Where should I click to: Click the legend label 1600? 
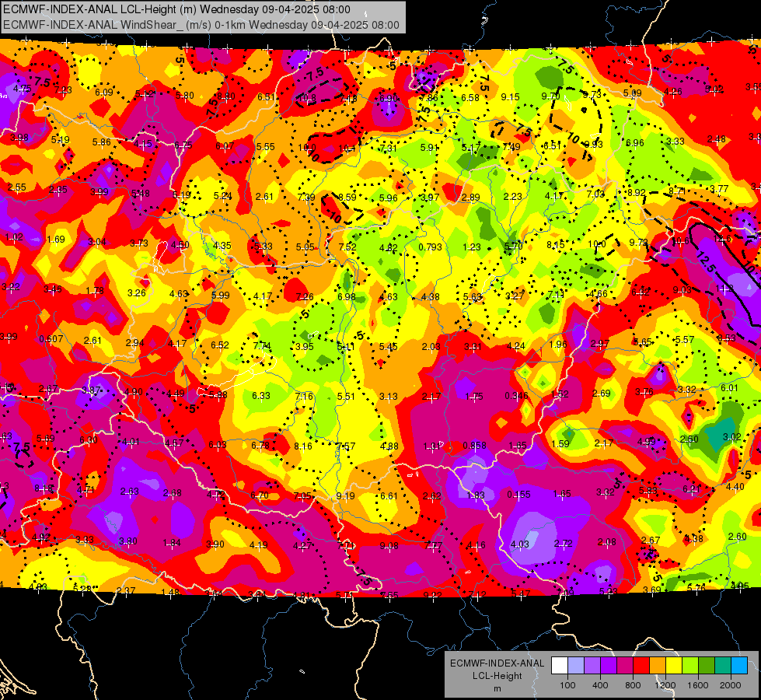pyautogui.click(x=697, y=685)
